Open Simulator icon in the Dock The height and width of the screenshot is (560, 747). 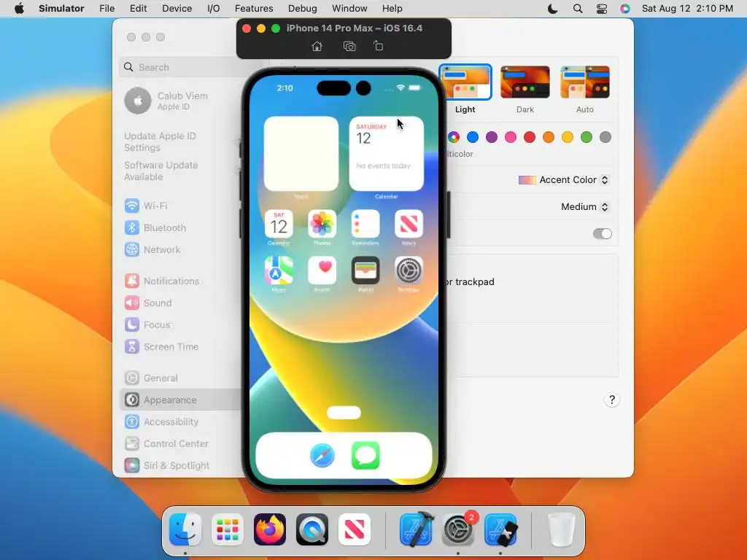click(500, 529)
